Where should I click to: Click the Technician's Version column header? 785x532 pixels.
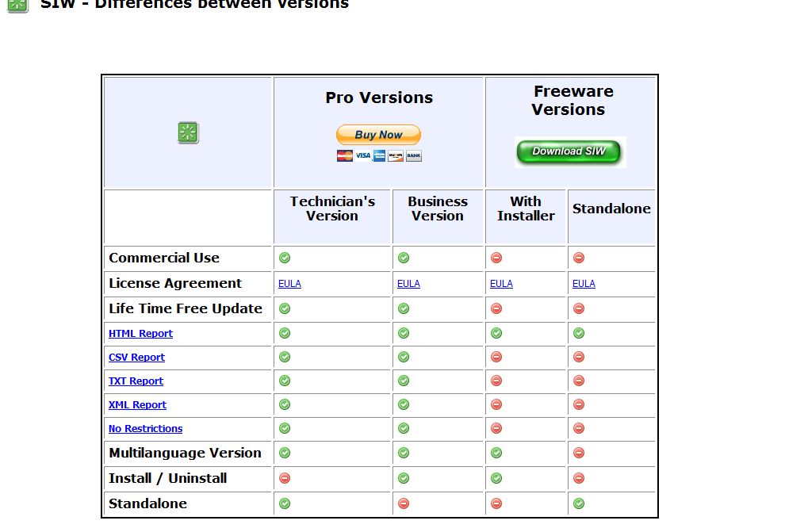pyautogui.click(x=332, y=209)
